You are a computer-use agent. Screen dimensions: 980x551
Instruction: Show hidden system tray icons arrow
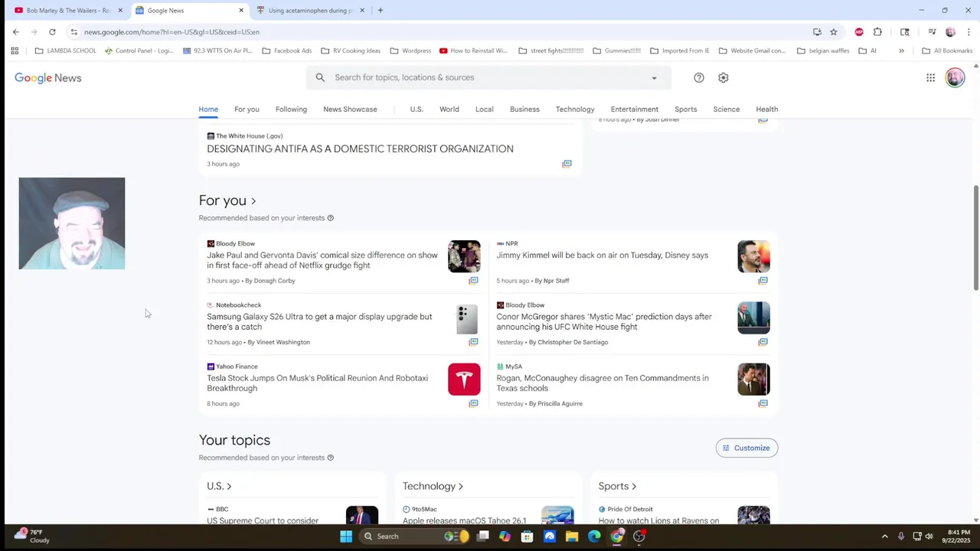pos(884,536)
